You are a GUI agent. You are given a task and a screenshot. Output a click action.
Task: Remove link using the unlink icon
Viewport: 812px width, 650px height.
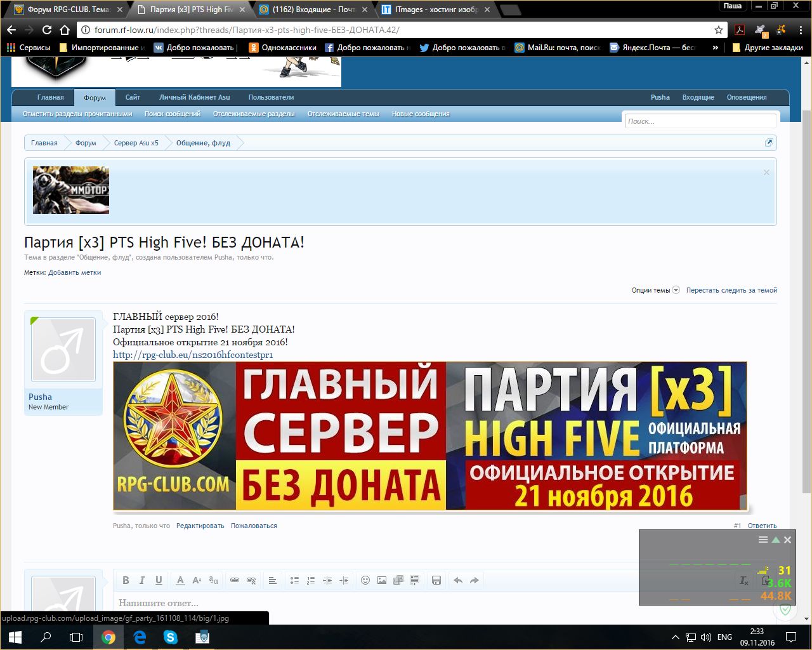pos(251,580)
